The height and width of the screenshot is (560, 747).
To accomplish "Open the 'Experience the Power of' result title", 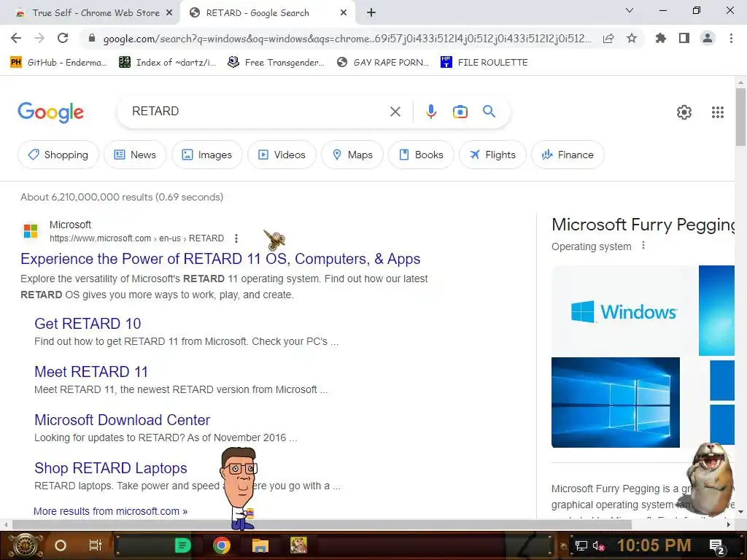I will (220, 259).
